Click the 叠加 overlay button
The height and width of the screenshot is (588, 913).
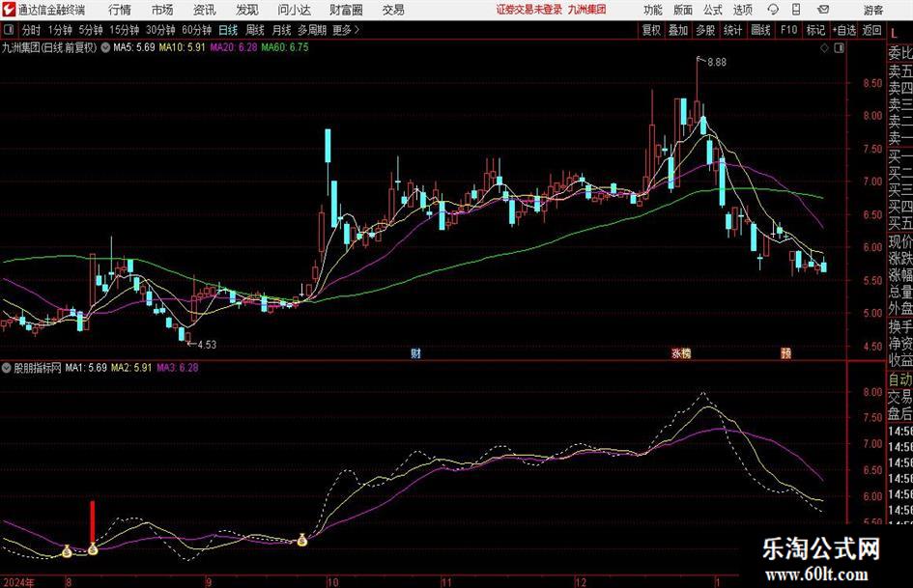(x=678, y=30)
